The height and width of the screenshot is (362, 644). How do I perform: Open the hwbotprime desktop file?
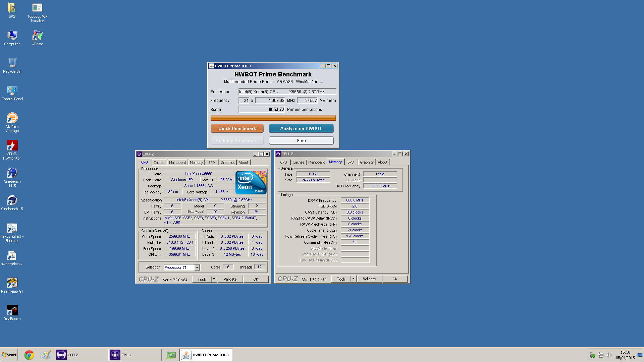click(12, 258)
